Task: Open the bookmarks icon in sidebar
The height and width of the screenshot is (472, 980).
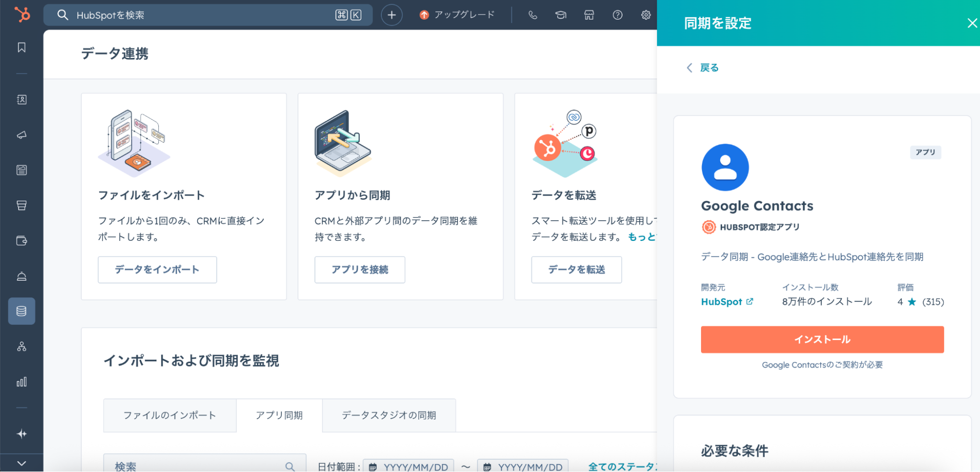Action: 22,48
